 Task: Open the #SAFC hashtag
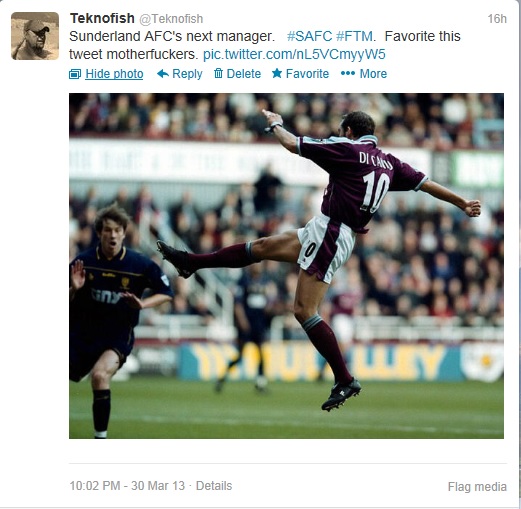[310, 36]
